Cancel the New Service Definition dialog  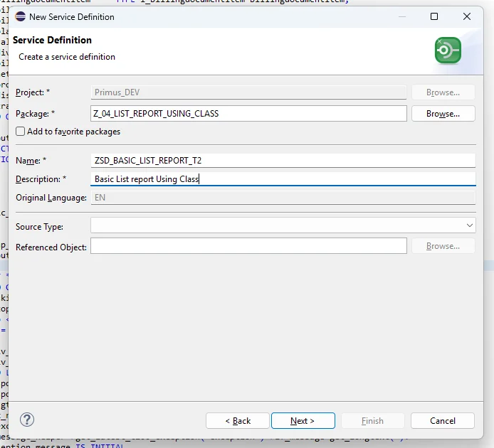click(x=442, y=420)
